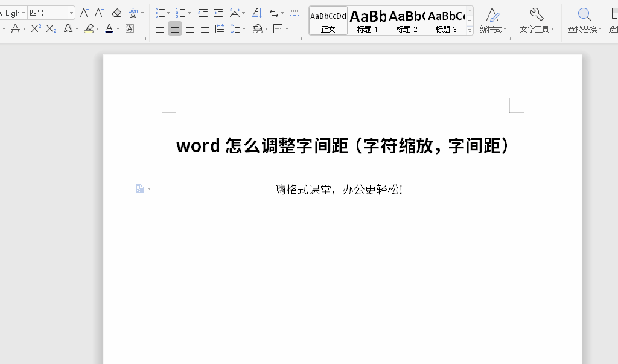Click the decrease indent icon
Screen dimensions: 618x364
click(x=203, y=13)
